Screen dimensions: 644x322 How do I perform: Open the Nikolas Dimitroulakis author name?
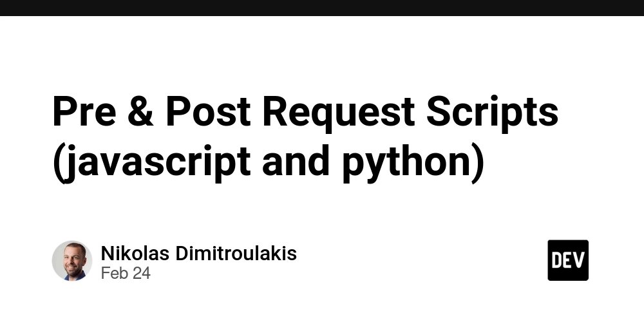click(x=198, y=253)
